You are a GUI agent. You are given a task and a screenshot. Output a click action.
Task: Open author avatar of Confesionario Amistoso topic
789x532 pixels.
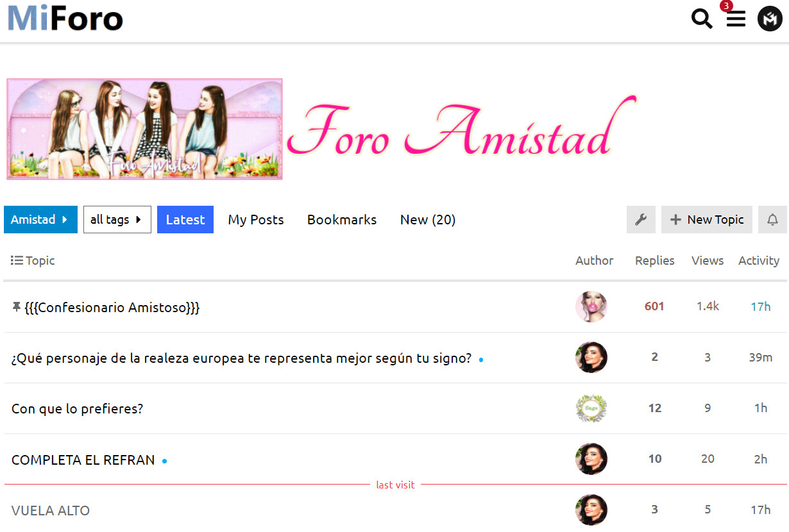[x=591, y=306]
